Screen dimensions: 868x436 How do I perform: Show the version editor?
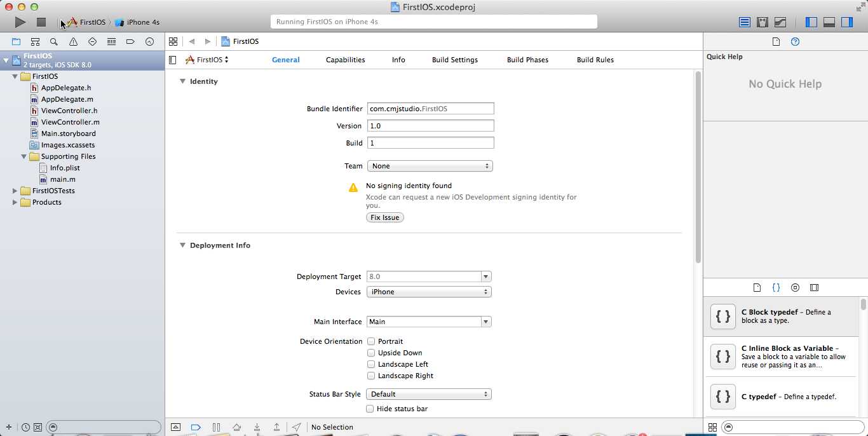coord(780,22)
